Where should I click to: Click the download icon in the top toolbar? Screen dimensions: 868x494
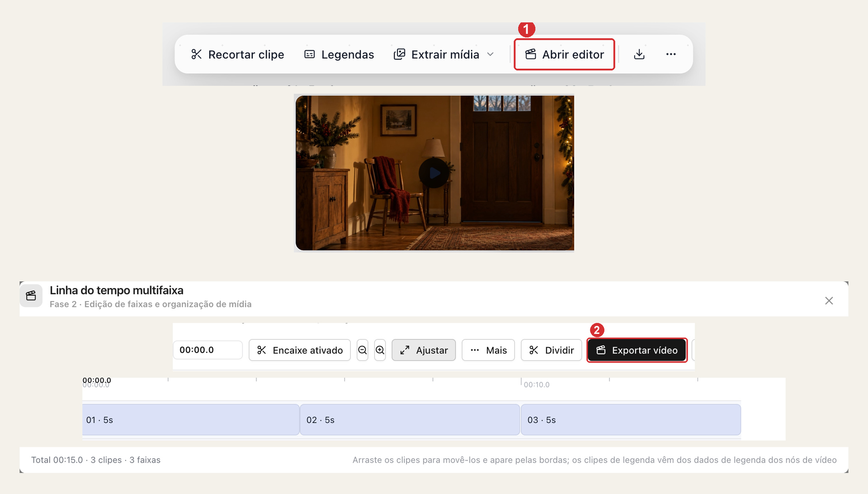click(x=639, y=54)
